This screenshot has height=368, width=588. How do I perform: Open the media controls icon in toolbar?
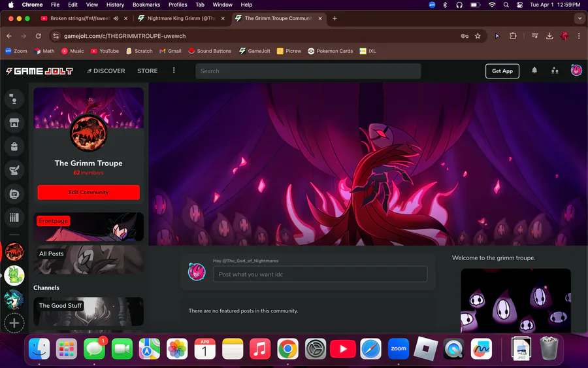(x=534, y=36)
